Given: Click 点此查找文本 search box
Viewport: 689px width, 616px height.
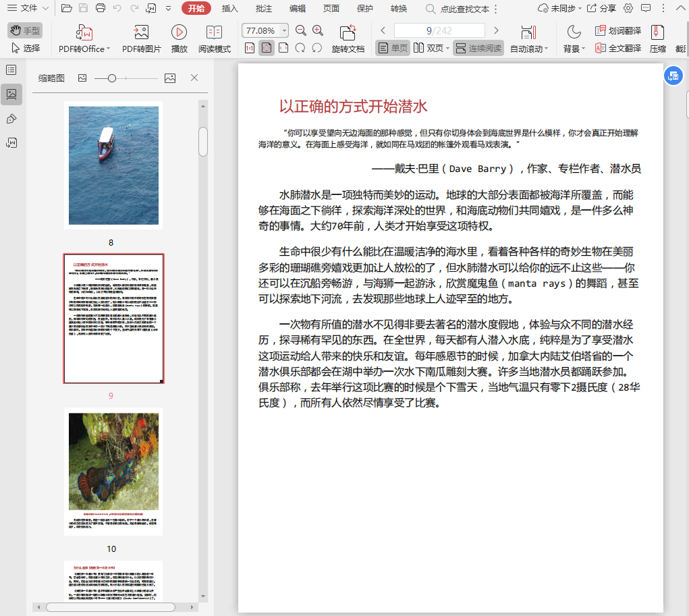Looking at the screenshot, I should pyautogui.click(x=458, y=9).
